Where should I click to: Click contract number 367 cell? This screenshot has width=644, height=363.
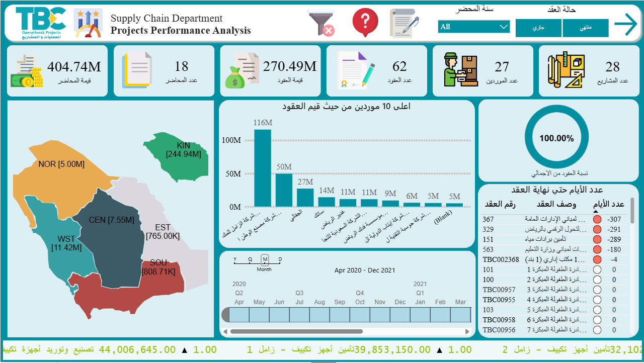(489, 219)
